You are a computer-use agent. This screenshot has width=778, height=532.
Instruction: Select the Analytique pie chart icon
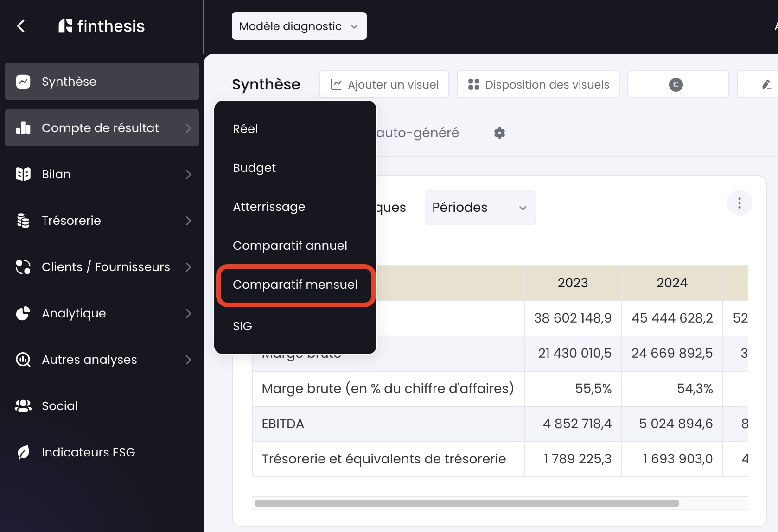point(22,313)
